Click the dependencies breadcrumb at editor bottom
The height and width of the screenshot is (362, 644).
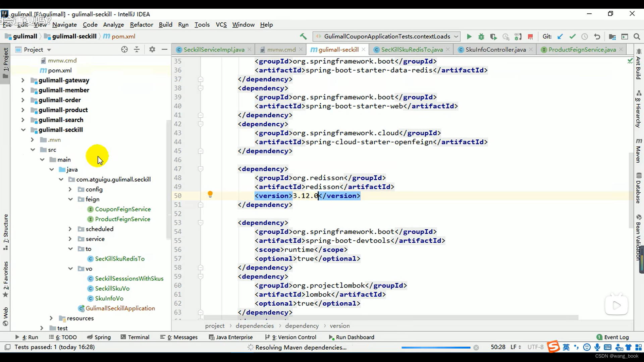pyautogui.click(x=255, y=326)
